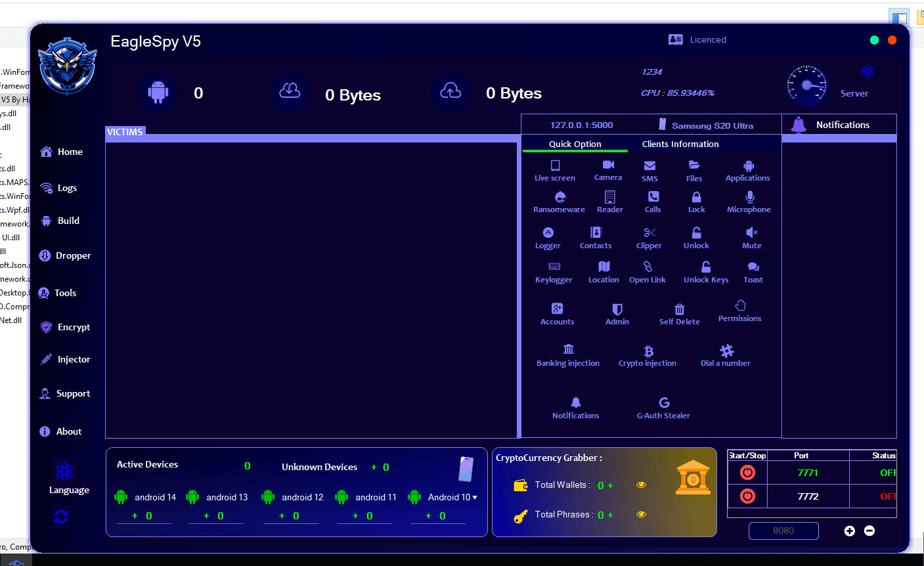Open the Live screen viewer
The height and width of the screenshot is (566, 924).
pyautogui.click(x=555, y=169)
